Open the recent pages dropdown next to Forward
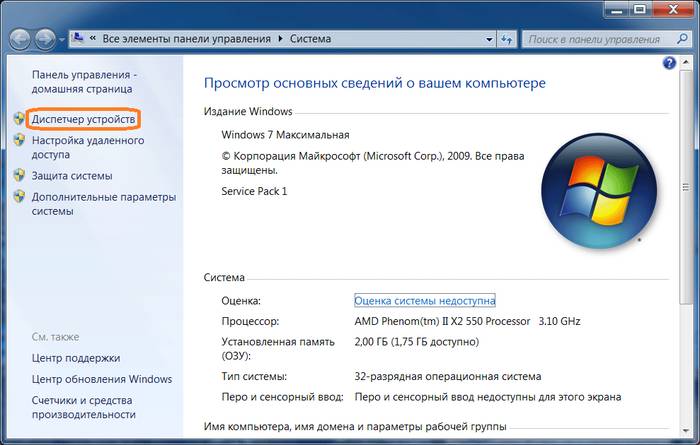 tap(62, 41)
